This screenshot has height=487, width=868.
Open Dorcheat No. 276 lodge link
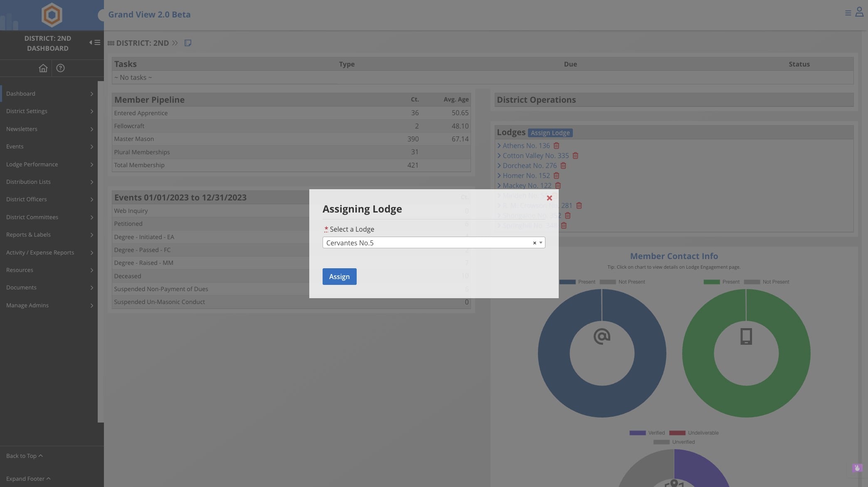[530, 166]
